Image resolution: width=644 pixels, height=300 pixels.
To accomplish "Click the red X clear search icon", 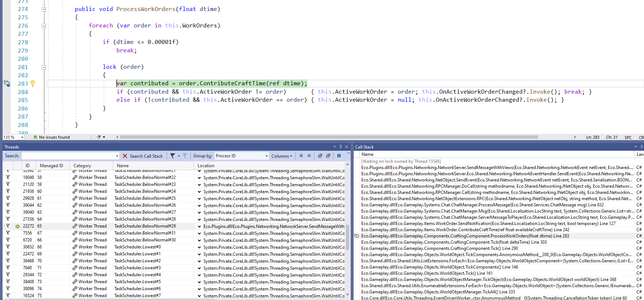I will click(x=125, y=156).
